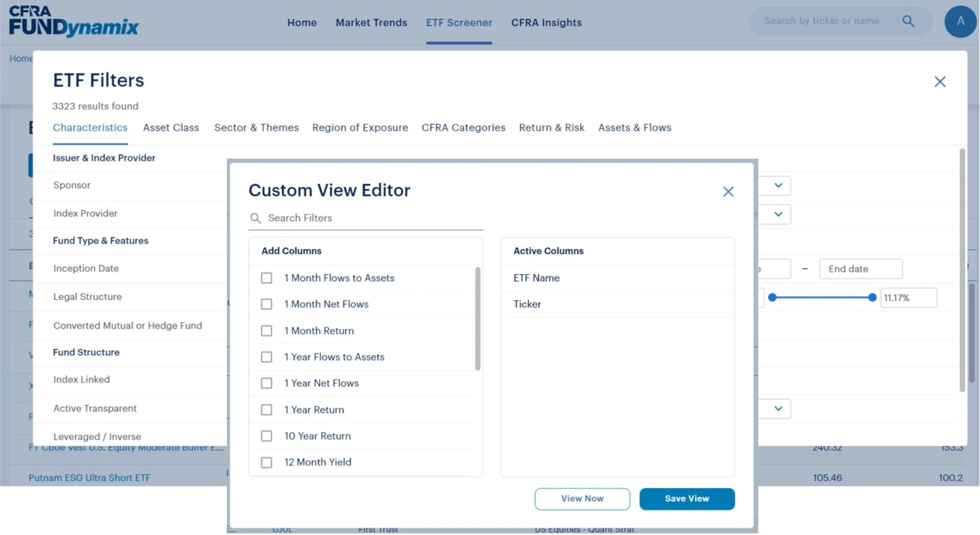Open the Asset Class tab
Viewport: 980px width, 535px height.
pyautogui.click(x=171, y=127)
